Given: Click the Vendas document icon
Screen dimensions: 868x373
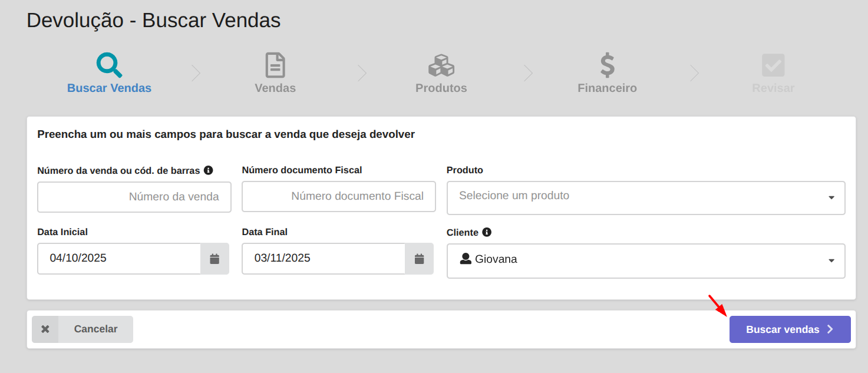Looking at the screenshot, I should [x=275, y=65].
